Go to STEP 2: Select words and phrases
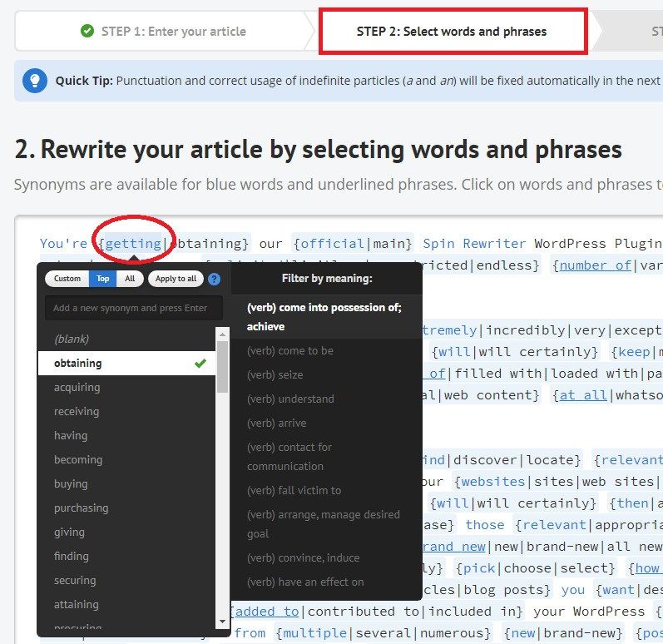Image resolution: width=663 pixels, height=644 pixels. [452, 32]
